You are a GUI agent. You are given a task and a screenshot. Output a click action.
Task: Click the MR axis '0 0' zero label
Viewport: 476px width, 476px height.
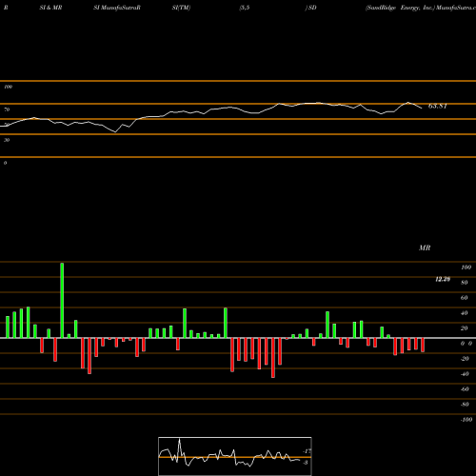coord(466,344)
